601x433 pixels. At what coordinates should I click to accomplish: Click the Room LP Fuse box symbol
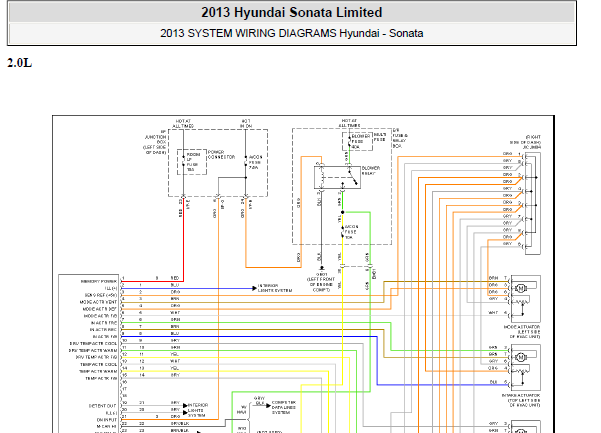click(x=192, y=162)
